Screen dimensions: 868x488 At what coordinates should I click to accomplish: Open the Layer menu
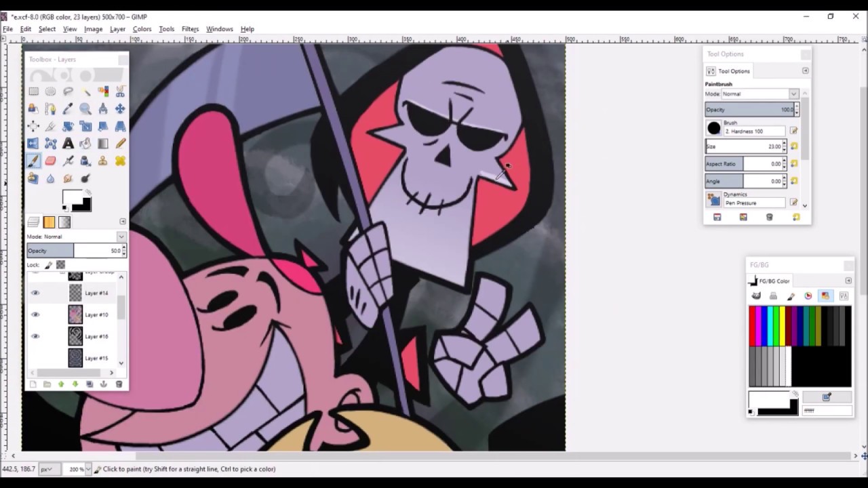(117, 29)
